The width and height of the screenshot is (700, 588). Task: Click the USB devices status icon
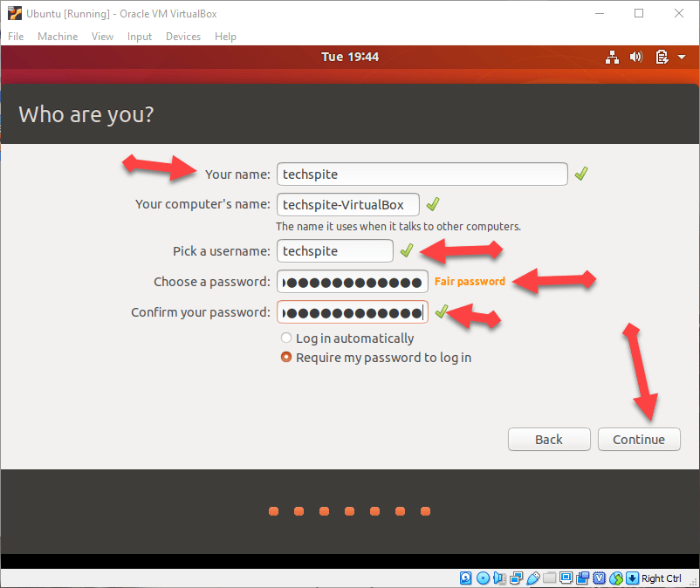tap(532, 578)
